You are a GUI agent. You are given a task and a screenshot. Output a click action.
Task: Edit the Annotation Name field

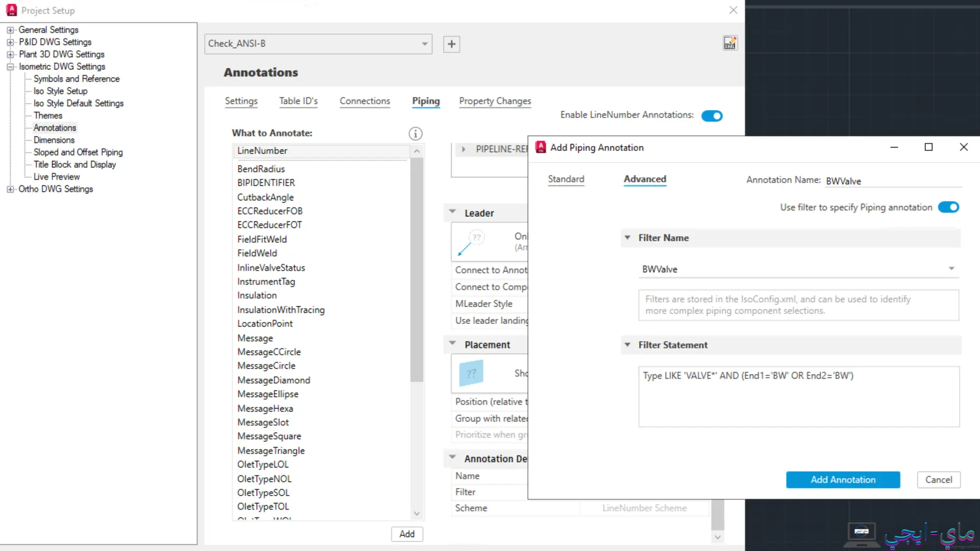(893, 181)
